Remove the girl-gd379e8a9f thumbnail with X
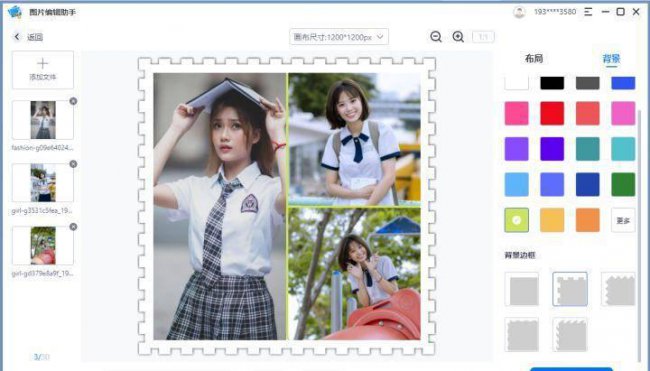Screen dimensions: 650x371 [73, 227]
